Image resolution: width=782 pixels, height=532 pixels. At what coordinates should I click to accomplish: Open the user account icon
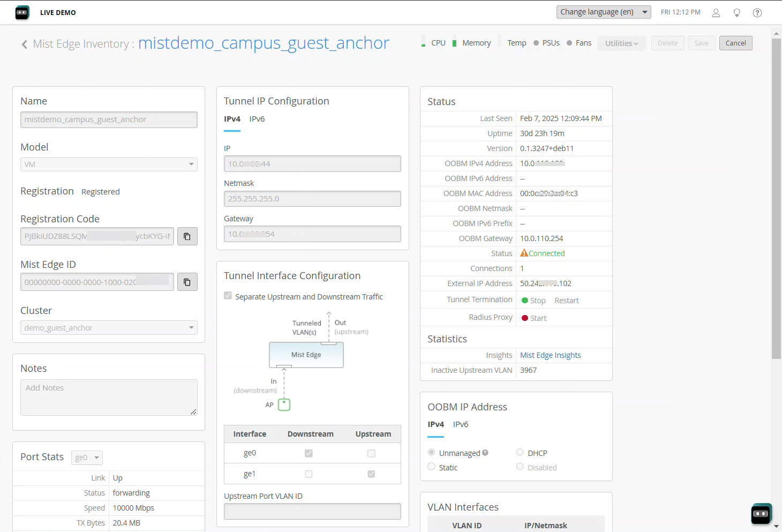(x=716, y=13)
